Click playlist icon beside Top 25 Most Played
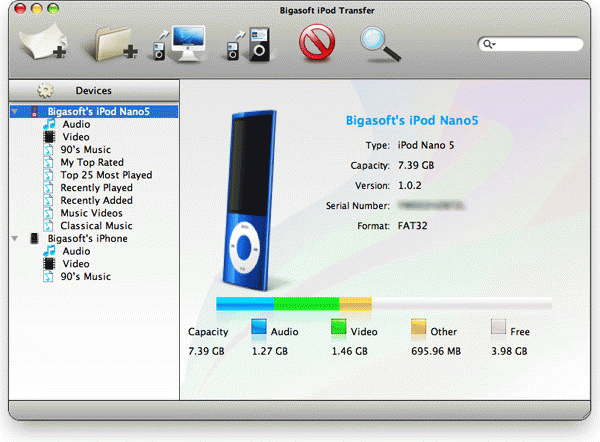The image size is (600, 442). coord(48,175)
